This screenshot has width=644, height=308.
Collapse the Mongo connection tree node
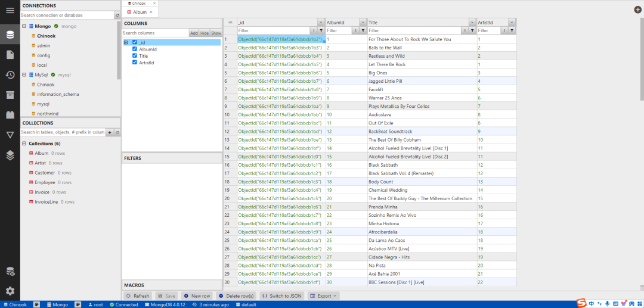pyautogui.click(x=24, y=26)
